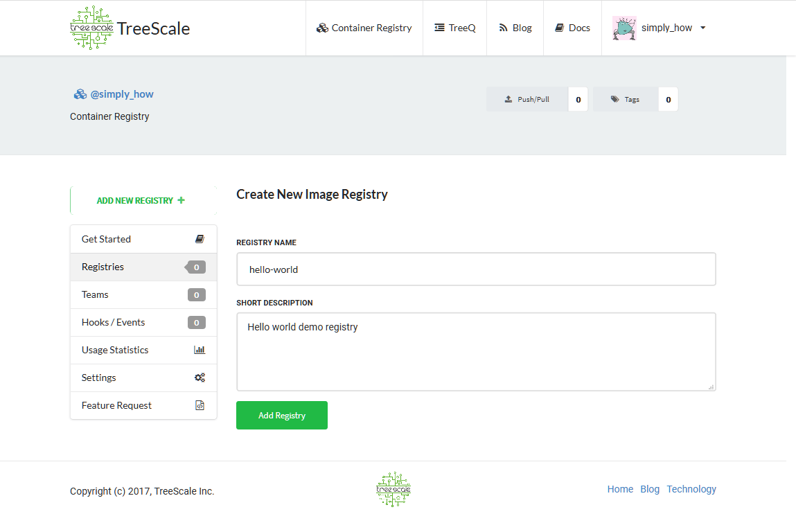Click the TreeScale logo in footer
The width and height of the screenshot is (796, 532).
[x=393, y=489]
